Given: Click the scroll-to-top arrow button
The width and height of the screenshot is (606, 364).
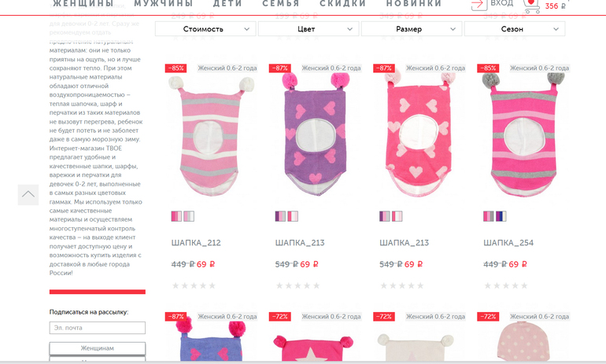Looking at the screenshot, I should click(28, 194).
